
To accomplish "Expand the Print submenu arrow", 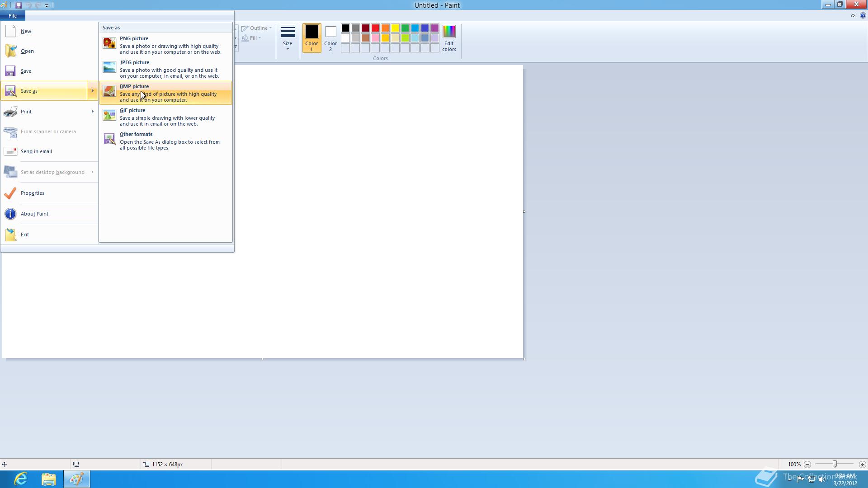I will (x=92, y=112).
